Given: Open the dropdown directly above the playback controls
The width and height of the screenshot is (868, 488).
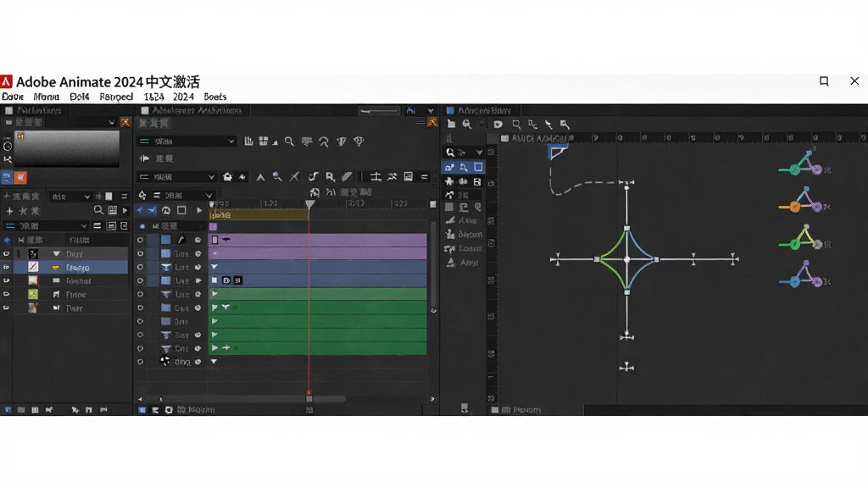Looking at the screenshot, I should [x=183, y=196].
